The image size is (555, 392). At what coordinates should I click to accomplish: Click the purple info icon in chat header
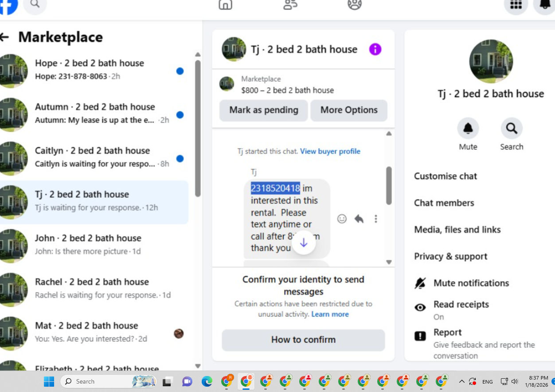click(375, 49)
